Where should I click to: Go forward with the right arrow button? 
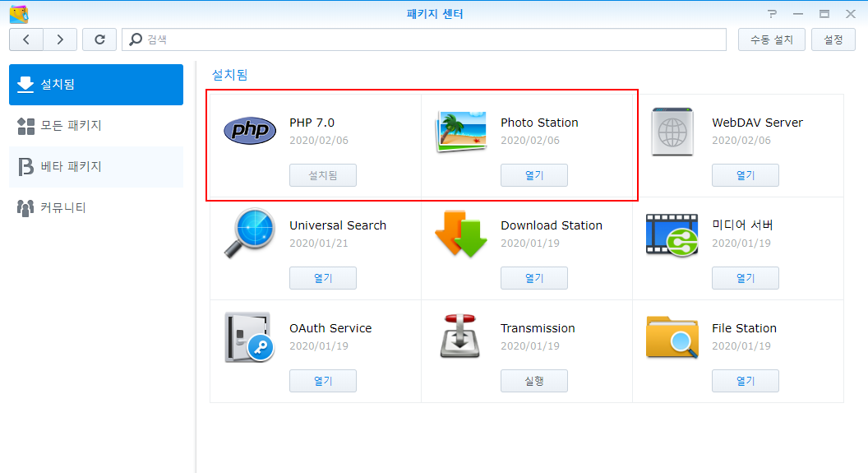pyautogui.click(x=60, y=39)
